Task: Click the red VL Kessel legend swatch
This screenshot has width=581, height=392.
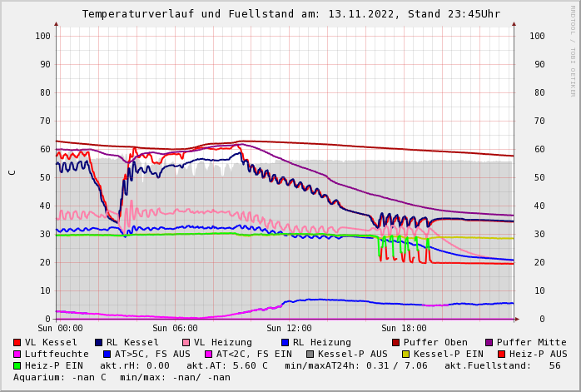Action: 17,343
